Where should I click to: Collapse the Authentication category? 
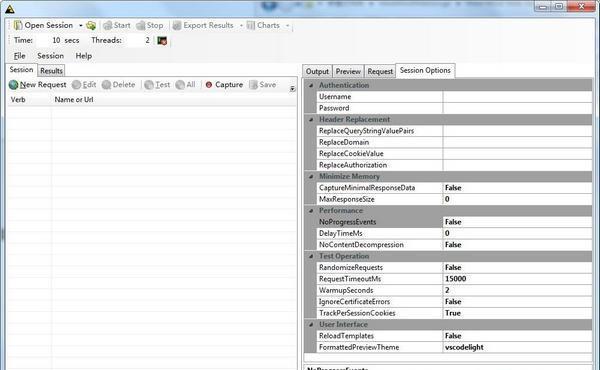coord(311,85)
